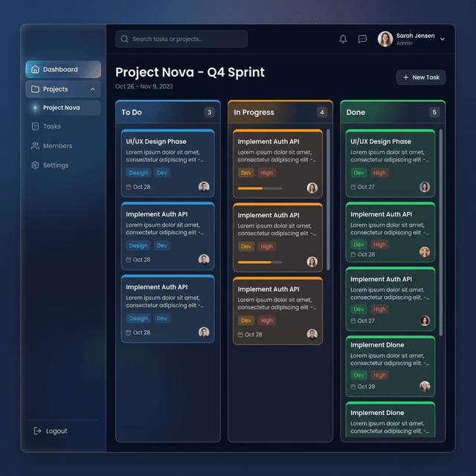Open the chat messages icon
476x476 pixels.
click(362, 39)
